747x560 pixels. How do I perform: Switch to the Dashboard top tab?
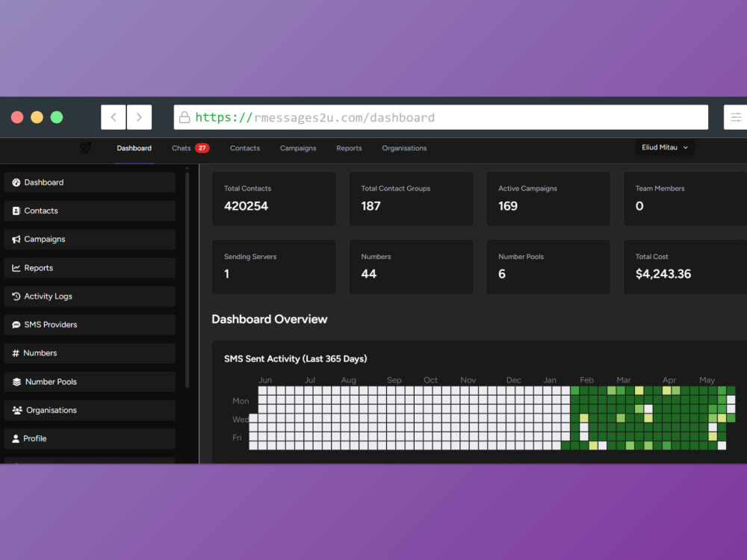click(134, 148)
